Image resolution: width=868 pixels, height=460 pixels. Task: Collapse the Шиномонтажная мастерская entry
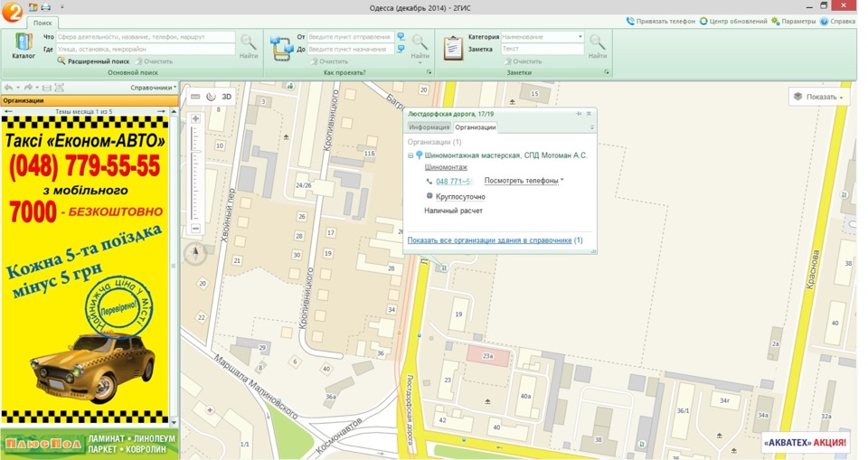pos(410,155)
